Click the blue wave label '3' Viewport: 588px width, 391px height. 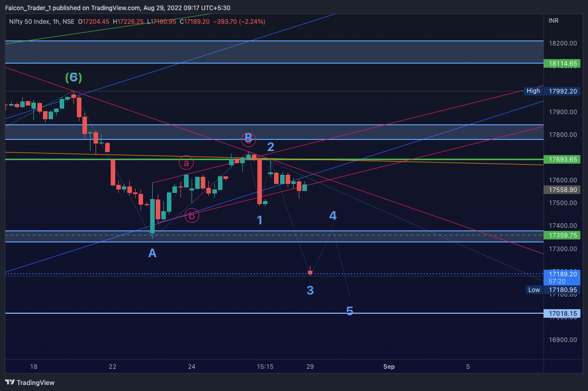pyautogui.click(x=310, y=290)
